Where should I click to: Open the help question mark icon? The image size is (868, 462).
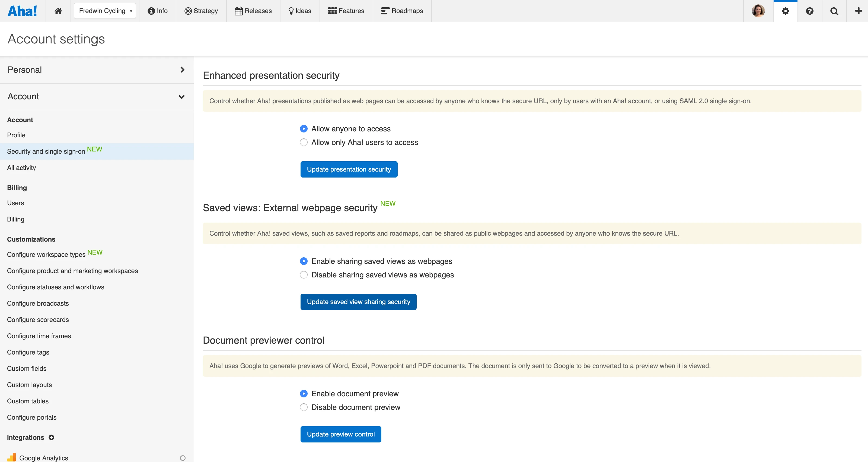[810, 11]
